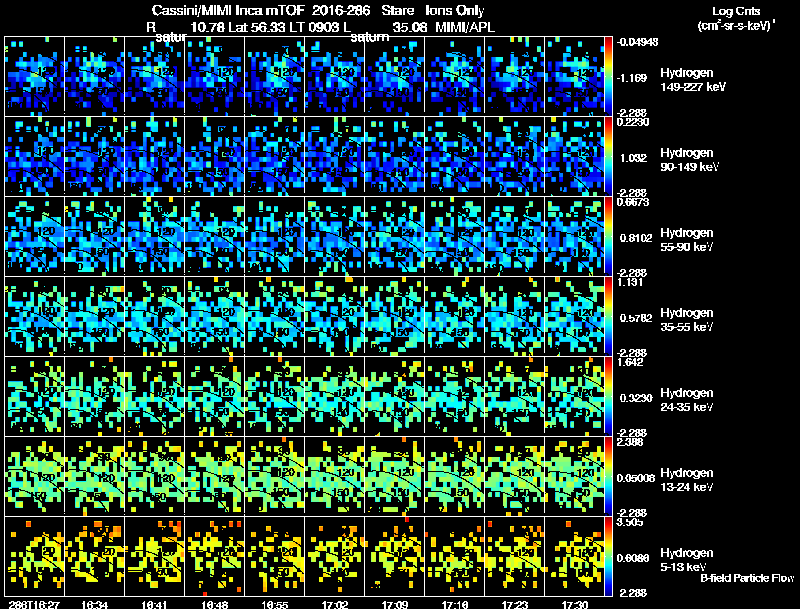Screen dimensions: 800x609
Task: Select the 'Hydrogen 90-149 keV' row label
Action: point(689,160)
